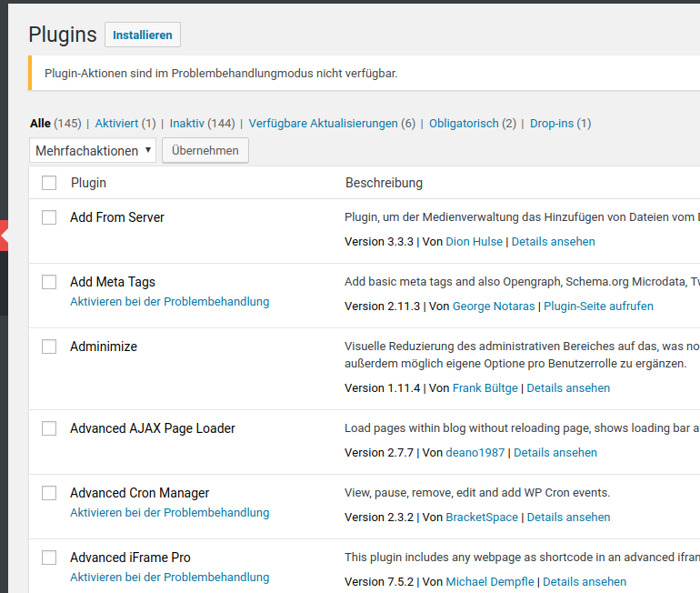View details of Adminimize plugin

click(568, 388)
